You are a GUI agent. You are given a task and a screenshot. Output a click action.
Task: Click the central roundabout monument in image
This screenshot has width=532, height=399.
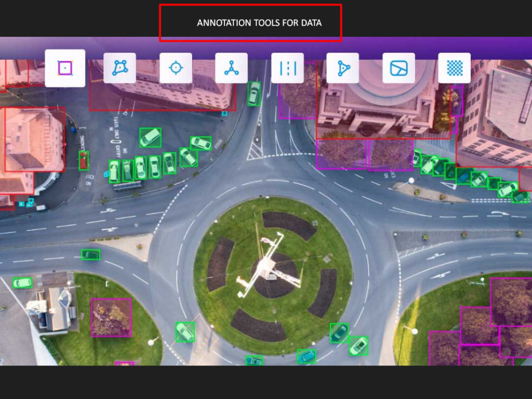coord(268,264)
